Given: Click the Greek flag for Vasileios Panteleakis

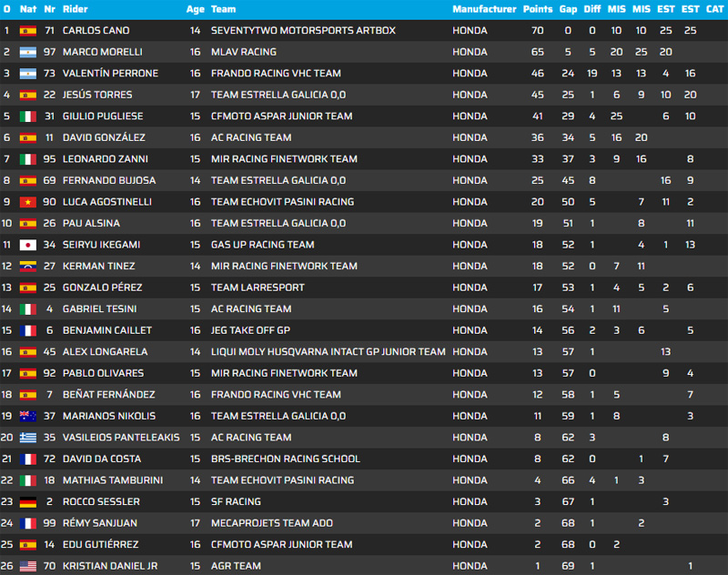Looking at the screenshot, I should 27,438.
